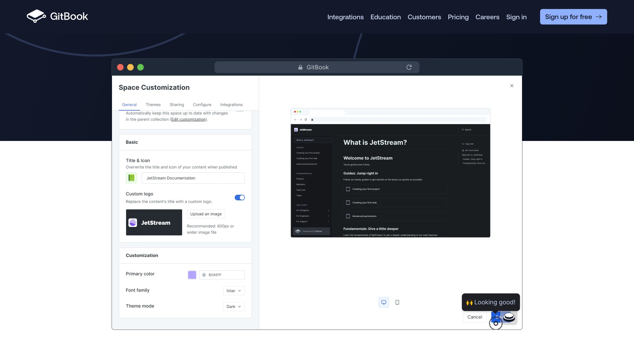
Task: Click the page icon beside Creating your first task
Action: pos(348,202)
